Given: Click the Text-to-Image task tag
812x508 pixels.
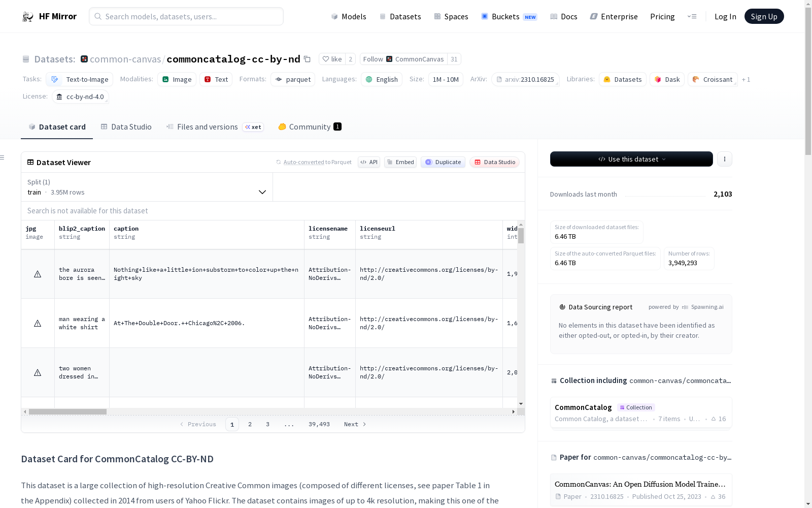Looking at the screenshot, I should 80,79.
